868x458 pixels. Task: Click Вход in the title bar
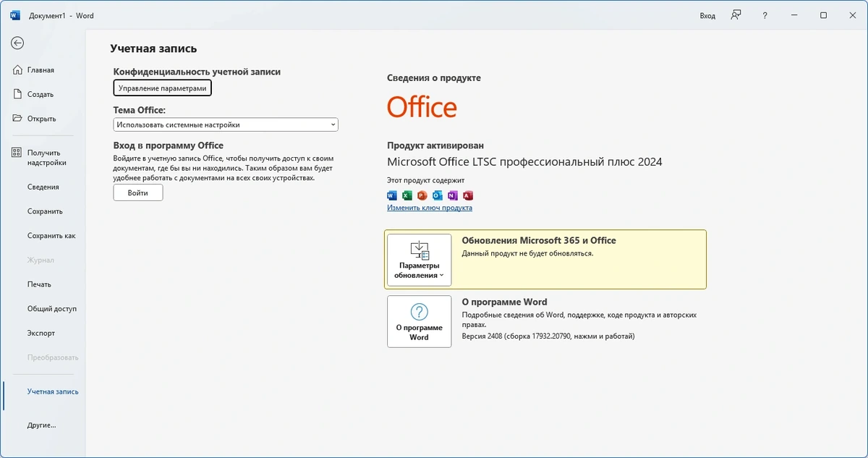(x=707, y=15)
